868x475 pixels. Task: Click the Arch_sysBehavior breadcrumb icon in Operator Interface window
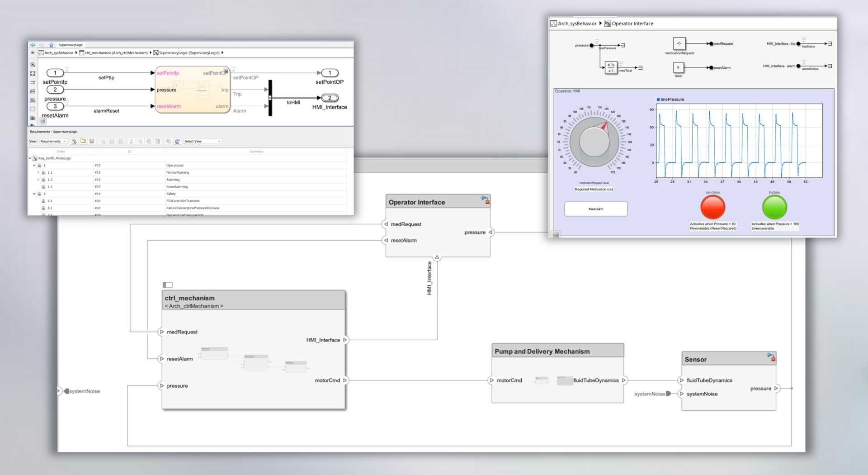(x=553, y=24)
